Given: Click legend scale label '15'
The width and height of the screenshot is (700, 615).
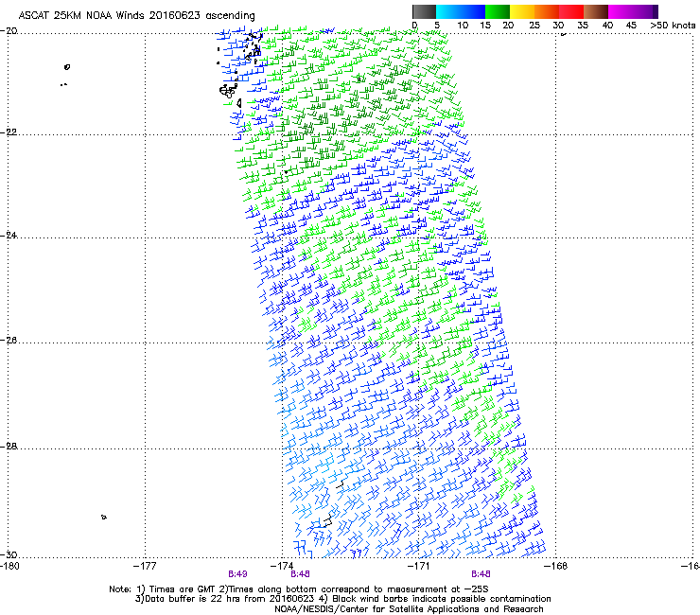Looking at the screenshot, I should [485, 26].
